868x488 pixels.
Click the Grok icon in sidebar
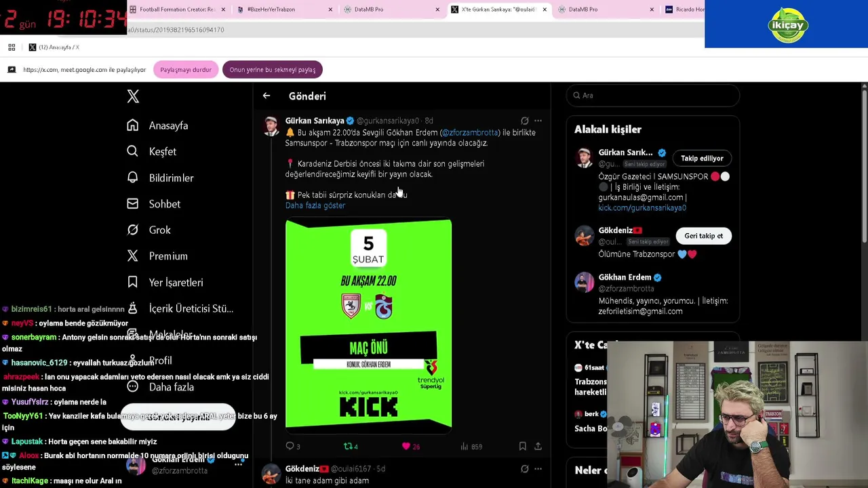coord(133,230)
